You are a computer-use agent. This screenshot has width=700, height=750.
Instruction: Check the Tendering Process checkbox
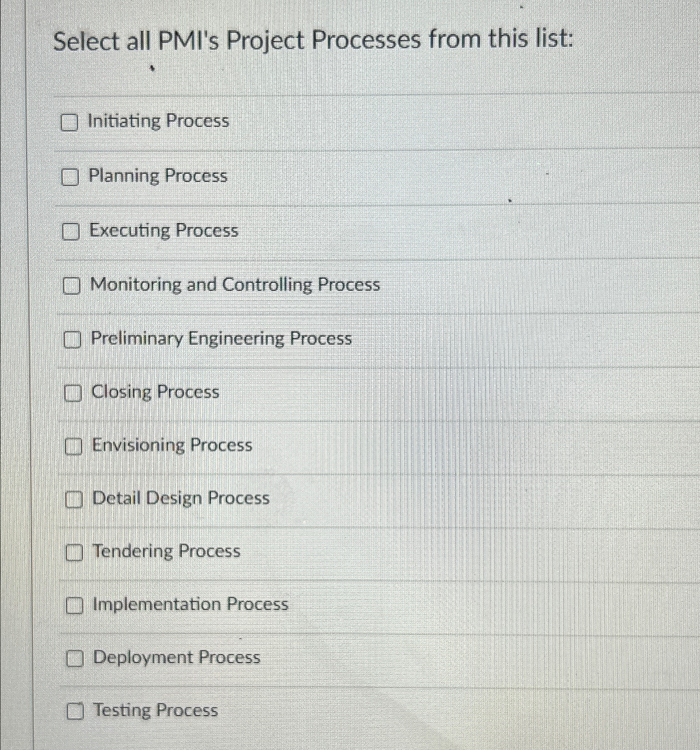click(75, 553)
